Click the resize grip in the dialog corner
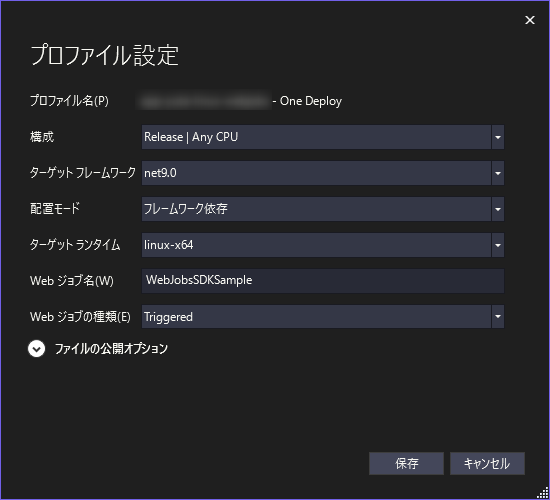 click(x=543, y=493)
